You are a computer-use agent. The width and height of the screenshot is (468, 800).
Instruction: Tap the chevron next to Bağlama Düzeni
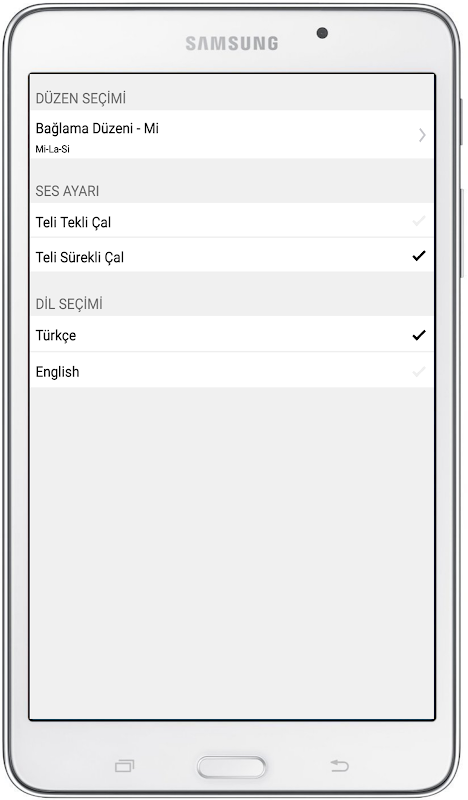pos(422,135)
